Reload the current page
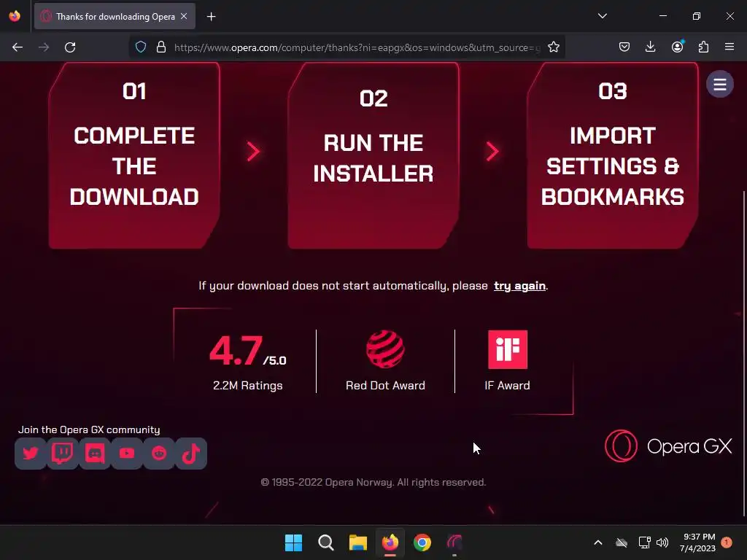747x560 pixels. [x=70, y=47]
